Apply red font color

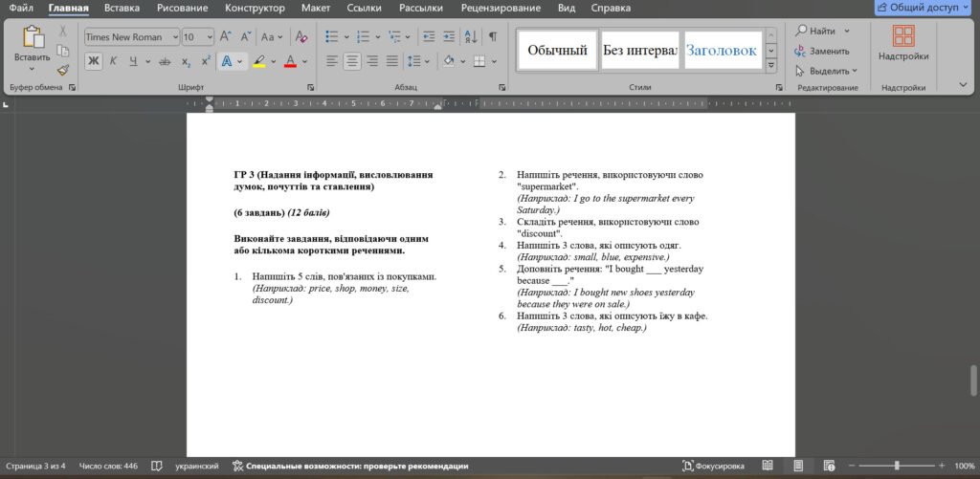click(x=290, y=61)
